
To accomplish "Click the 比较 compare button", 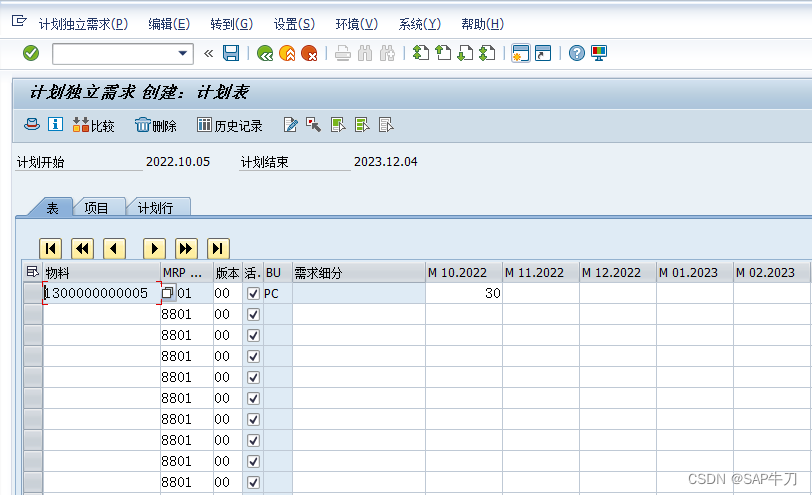I will coord(93,125).
